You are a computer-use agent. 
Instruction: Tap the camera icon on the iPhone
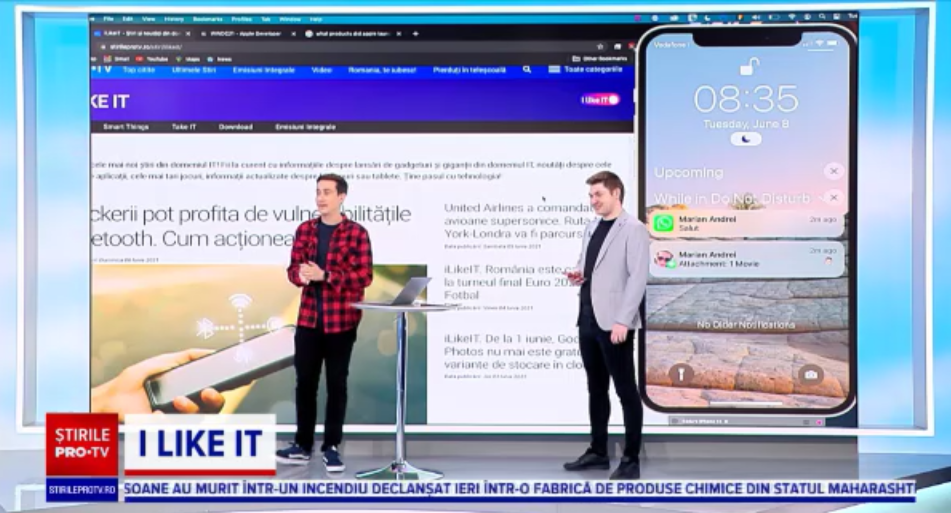click(810, 374)
